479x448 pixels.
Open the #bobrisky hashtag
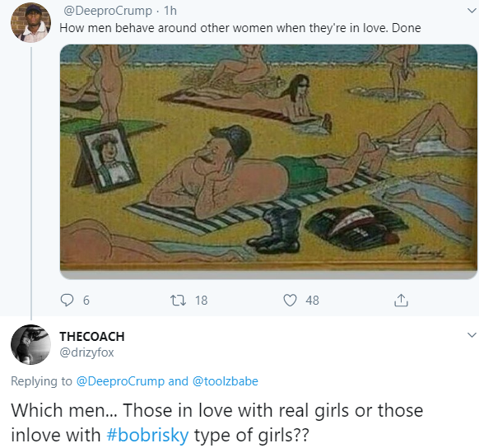coord(147,435)
